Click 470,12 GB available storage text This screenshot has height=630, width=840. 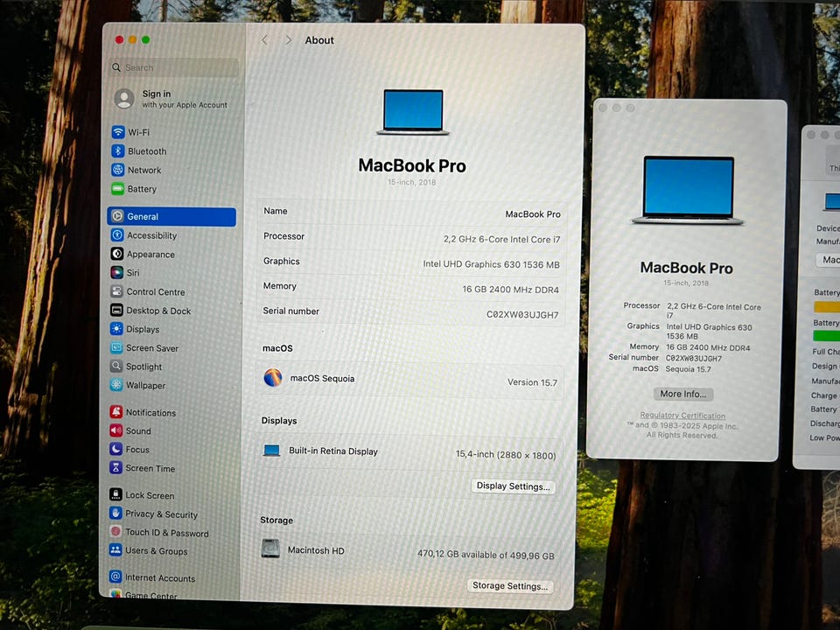(486, 555)
